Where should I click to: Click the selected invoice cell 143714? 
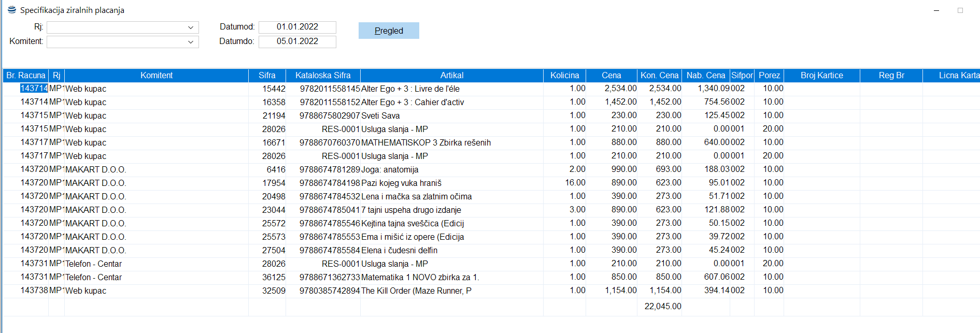tap(34, 89)
